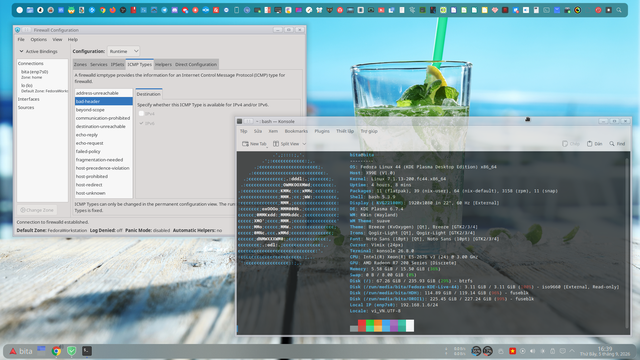The height and width of the screenshot is (360, 640).
Task: Open Discord icon in the top dock
Action: (175, 10)
